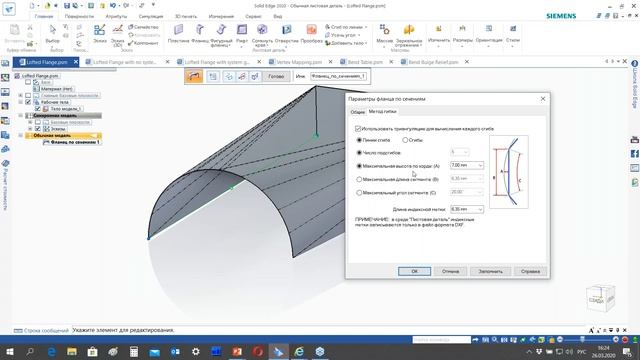Select Максимальная длина сегмента (B) option
Image resolution: width=640 pixels, height=360 pixels.
click(359, 179)
